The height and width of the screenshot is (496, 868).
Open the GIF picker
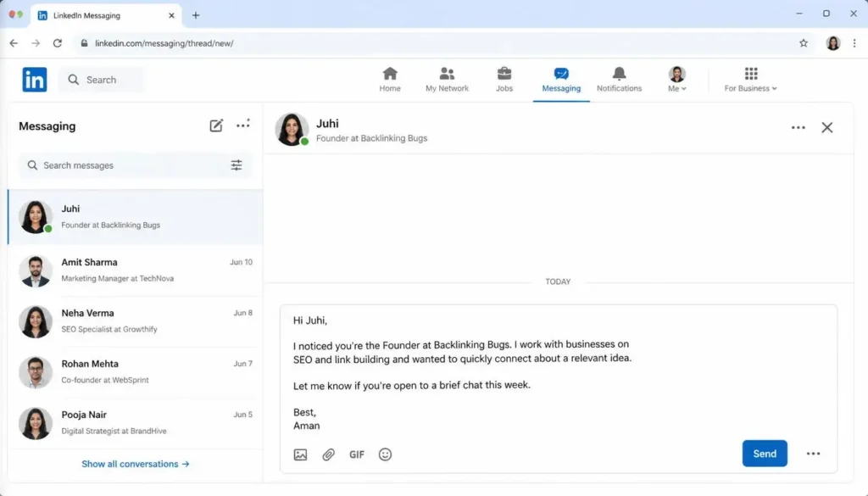tap(357, 454)
